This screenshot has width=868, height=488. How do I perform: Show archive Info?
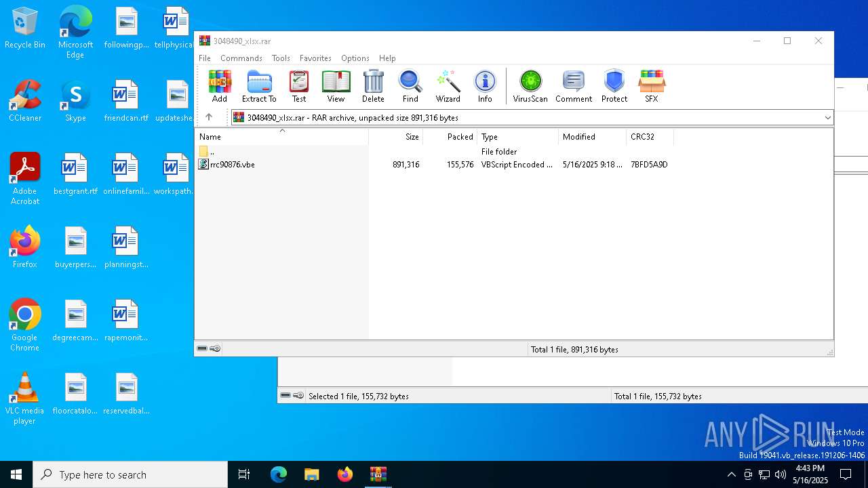pos(485,86)
